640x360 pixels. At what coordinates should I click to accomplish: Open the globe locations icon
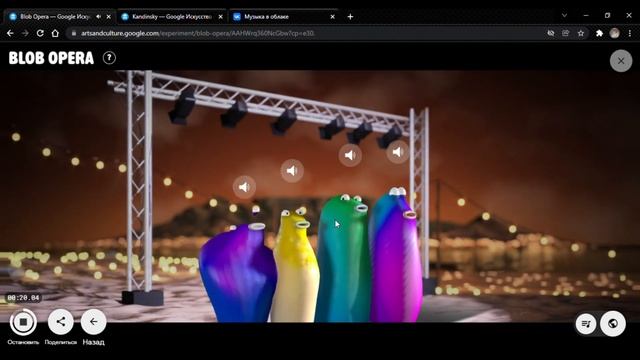613,324
